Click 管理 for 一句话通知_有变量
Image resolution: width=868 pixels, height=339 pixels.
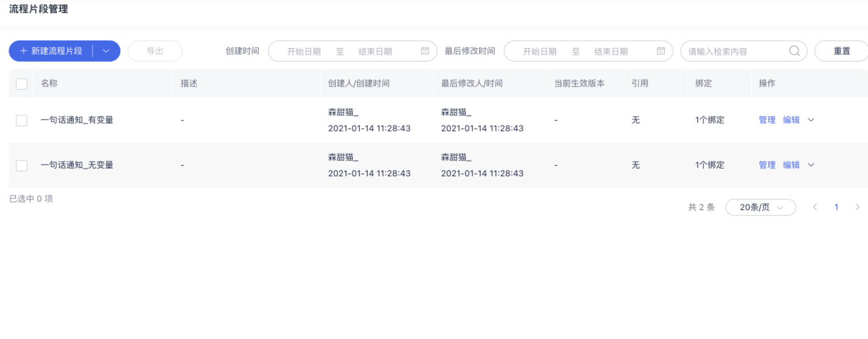click(767, 120)
